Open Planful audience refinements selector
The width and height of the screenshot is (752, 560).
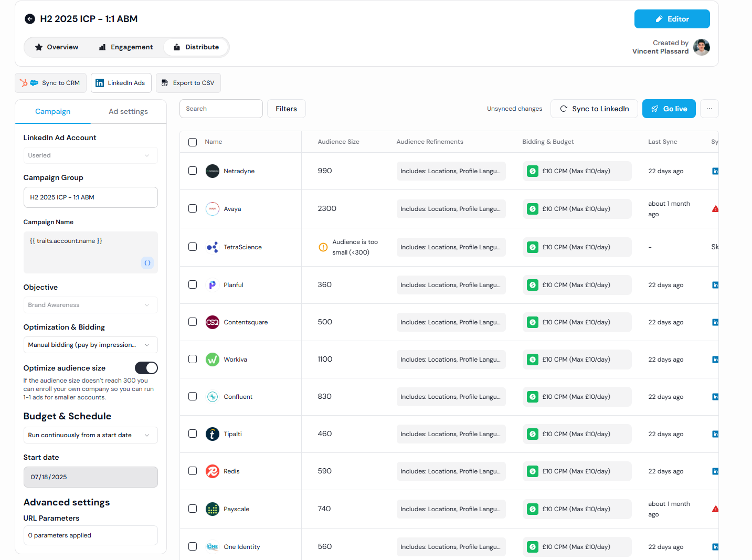pos(451,285)
